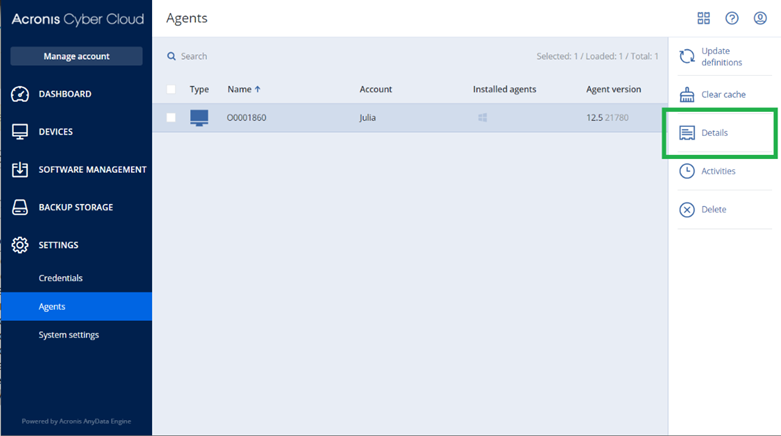
Task: Open the user account profile icon
Action: 760,18
